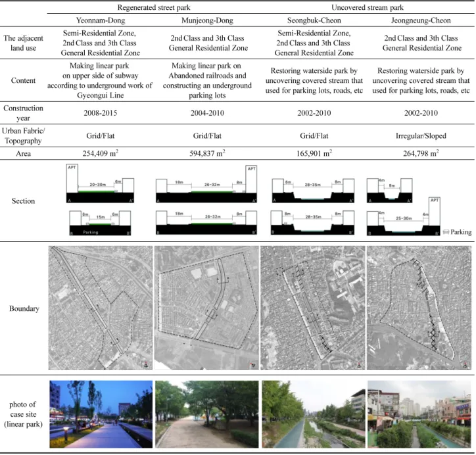Click the '20-30m' width label in Yeonnam-Dong section
476x455 pixels.
click(97, 184)
